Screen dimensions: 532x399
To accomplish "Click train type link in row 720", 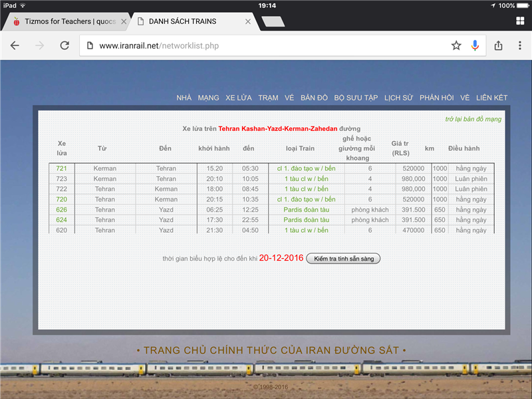I will click(306, 199).
